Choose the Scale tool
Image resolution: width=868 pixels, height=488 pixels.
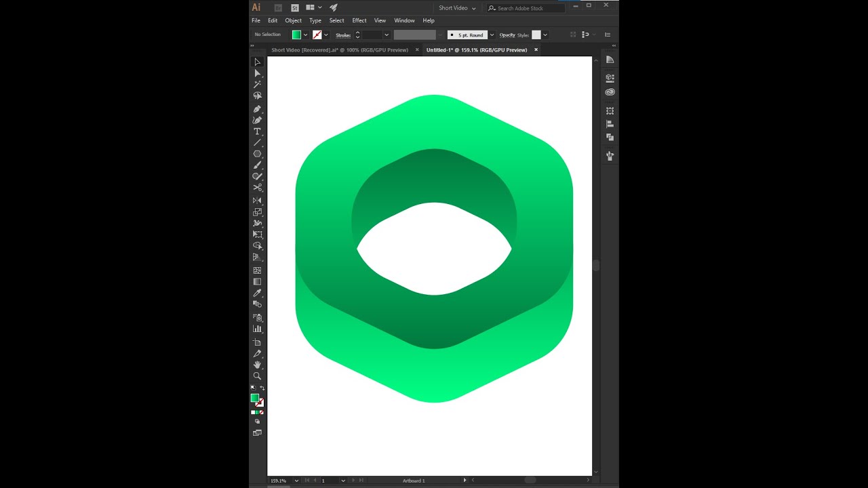(257, 212)
